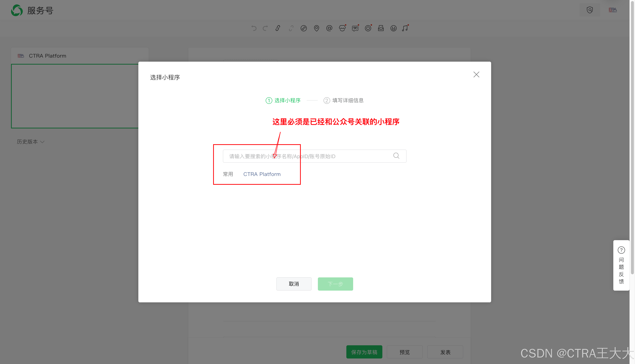Select step 1 选择小程序 tab
This screenshot has height=364, width=635.
tap(283, 101)
